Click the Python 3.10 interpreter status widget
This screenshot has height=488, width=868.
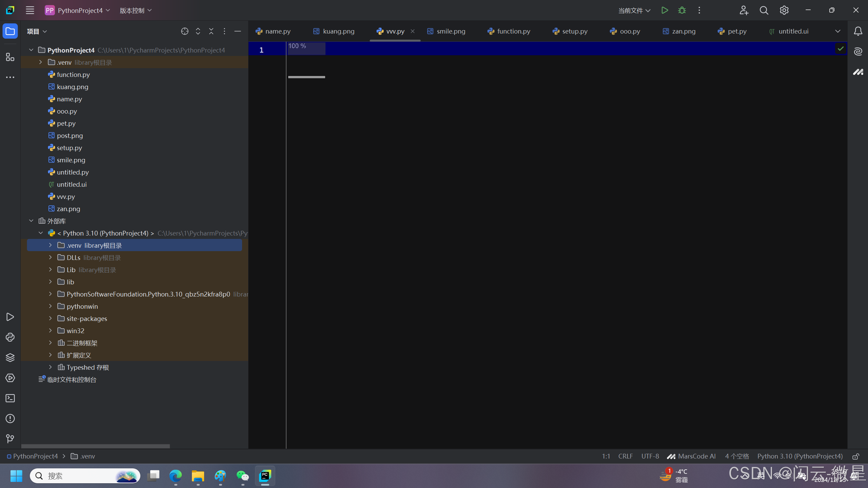tap(800, 456)
